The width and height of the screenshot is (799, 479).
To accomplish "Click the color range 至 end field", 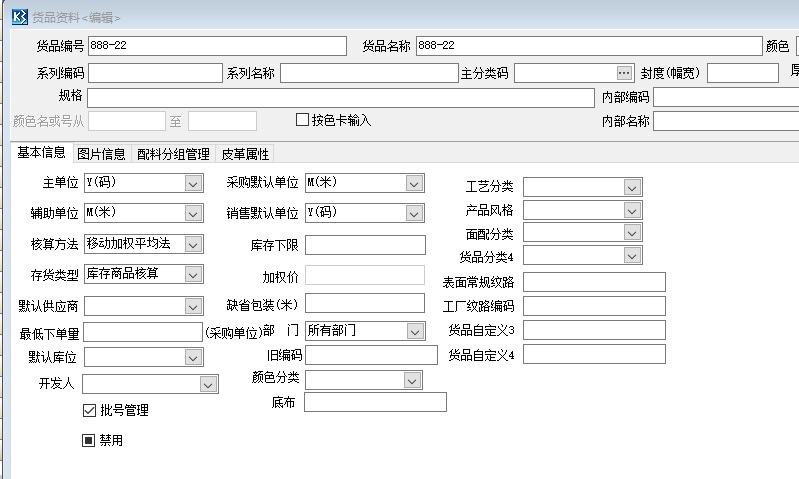I will pyautogui.click(x=222, y=121).
